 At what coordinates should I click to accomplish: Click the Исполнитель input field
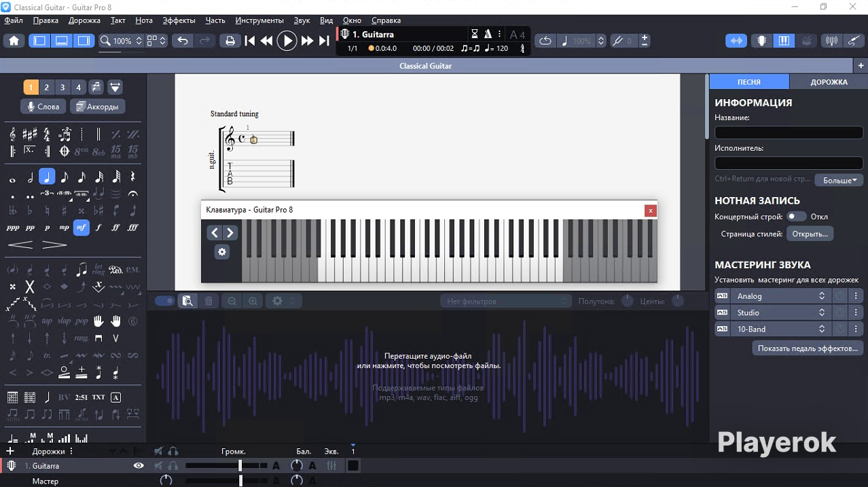(x=789, y=163)
